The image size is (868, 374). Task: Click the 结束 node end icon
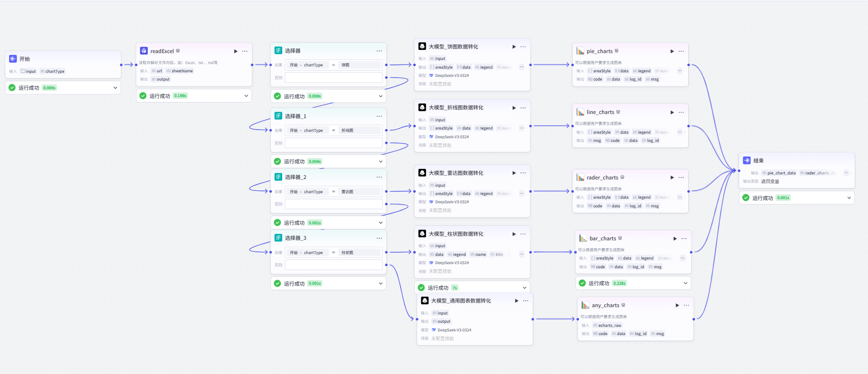coord(747,161)
